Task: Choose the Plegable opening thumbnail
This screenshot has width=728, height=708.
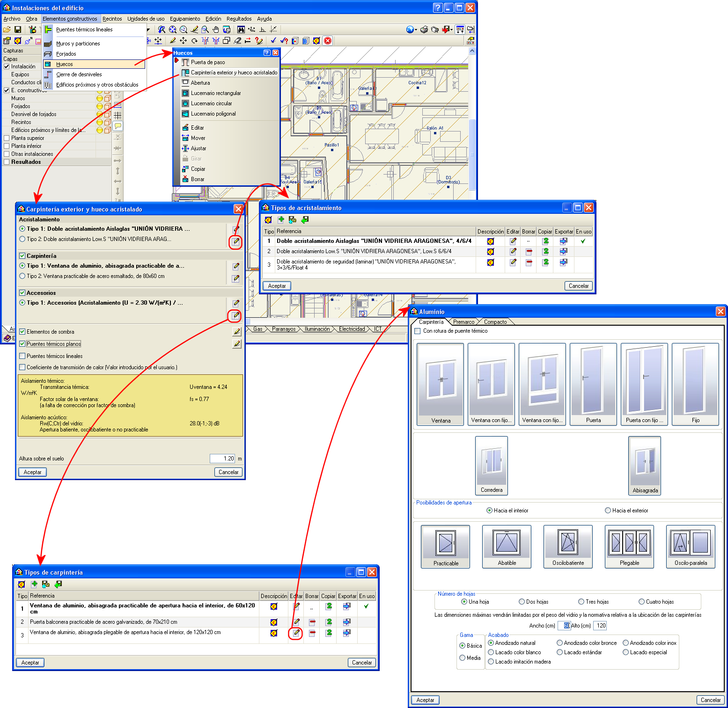Action: coord(629,547)
